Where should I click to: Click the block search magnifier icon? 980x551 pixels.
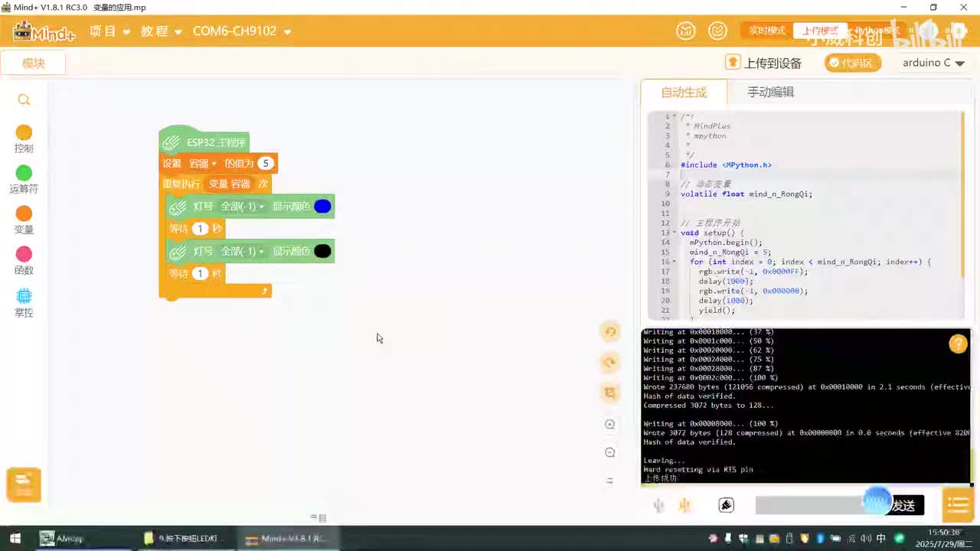(24, 99)
